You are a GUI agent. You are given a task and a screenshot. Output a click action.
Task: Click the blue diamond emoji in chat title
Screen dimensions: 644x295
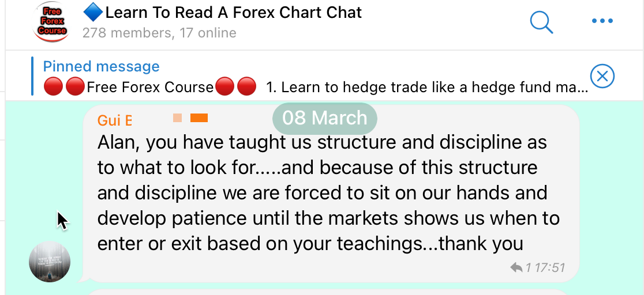(93, 13)
